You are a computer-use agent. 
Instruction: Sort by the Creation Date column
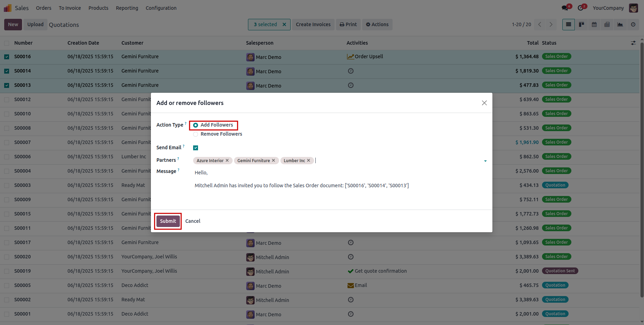pos(83,43)
